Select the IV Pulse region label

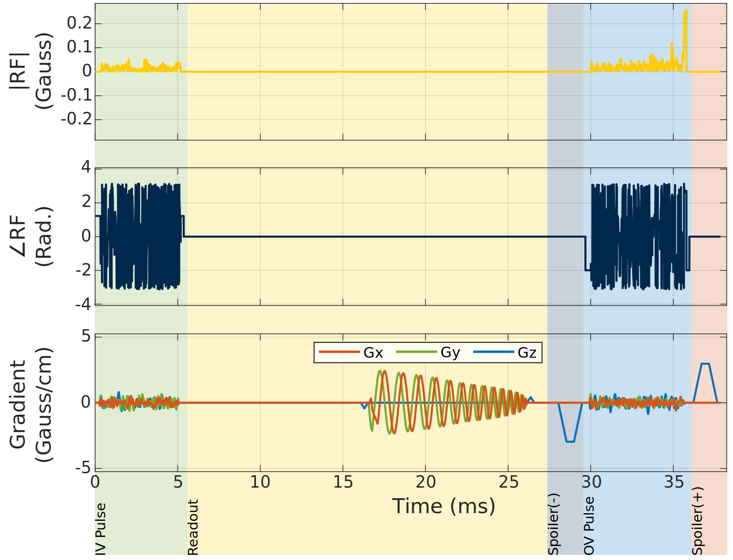click(x=101, y=528)
